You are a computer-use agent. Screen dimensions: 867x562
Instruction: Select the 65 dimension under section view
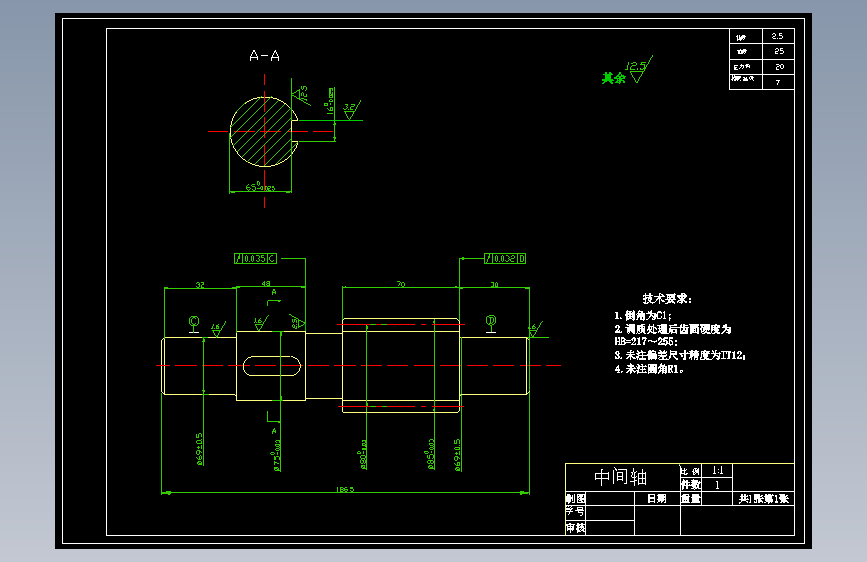click(x=260, y=187)
